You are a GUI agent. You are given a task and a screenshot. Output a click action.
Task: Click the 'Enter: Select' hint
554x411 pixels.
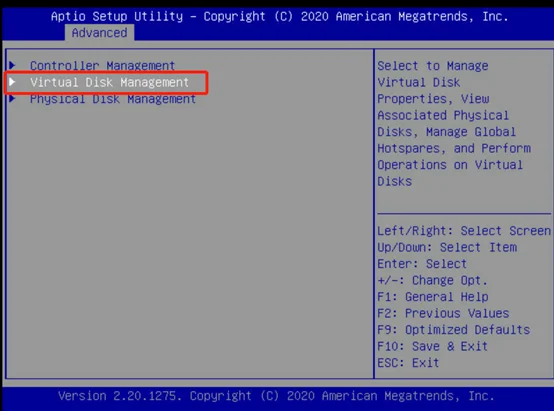tap(422, 264)
